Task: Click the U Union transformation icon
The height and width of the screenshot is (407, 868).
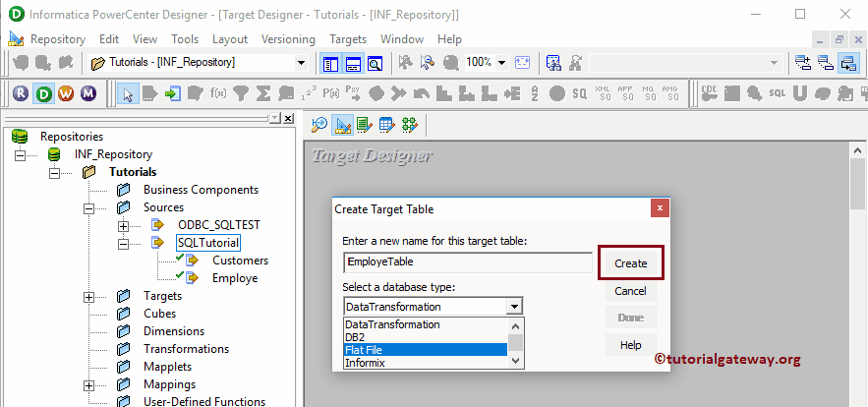Action: pos(799,93)
